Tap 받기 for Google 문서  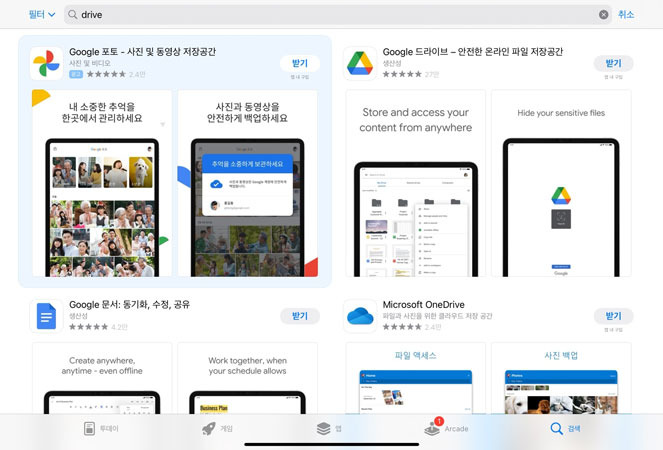(300, 316)
